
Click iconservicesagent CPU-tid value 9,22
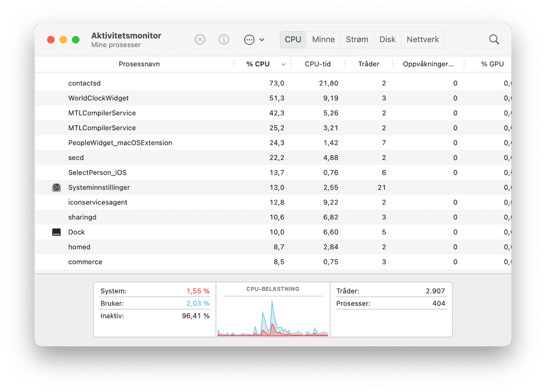tap(330, 203)
